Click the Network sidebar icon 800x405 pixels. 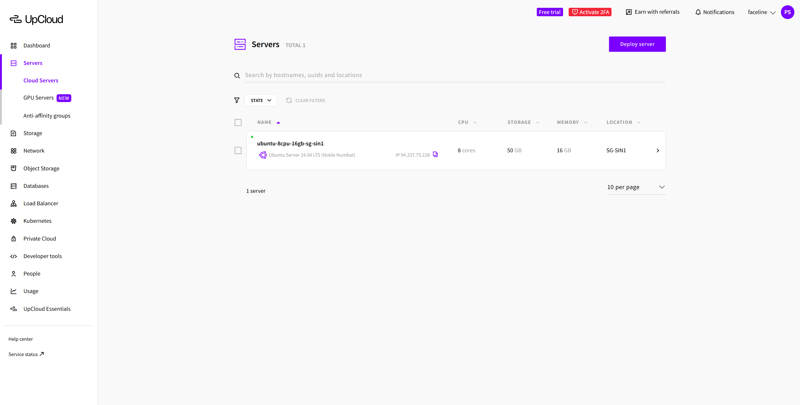[x=14, y=151]
